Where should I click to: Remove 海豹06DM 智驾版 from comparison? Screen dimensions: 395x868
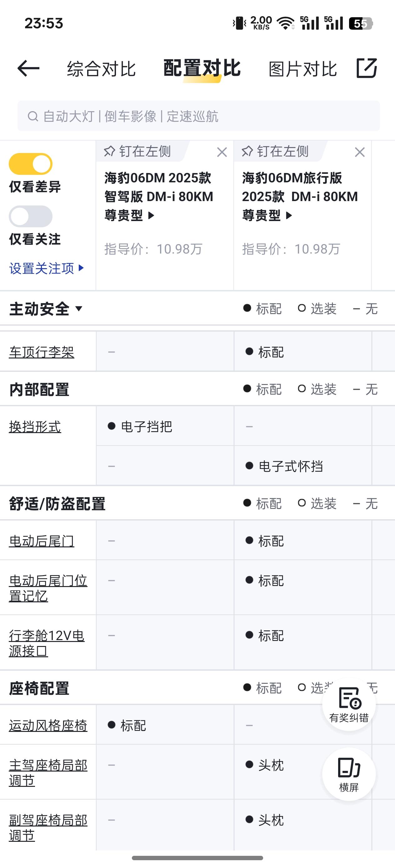click(222, 152)
